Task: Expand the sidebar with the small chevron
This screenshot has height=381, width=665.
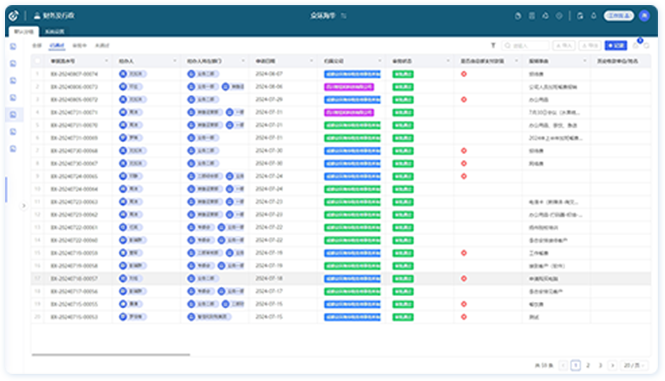Action: tap(24, 206)
